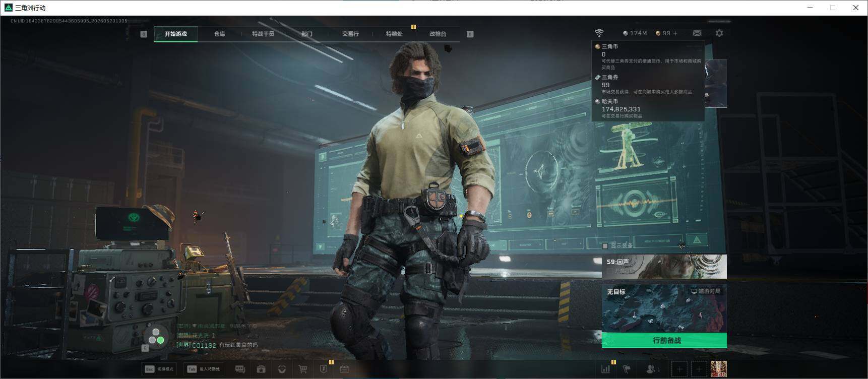Select the 开始游戏 start game tab
Screen dimensions: 868x379
(x=175, y=34)
